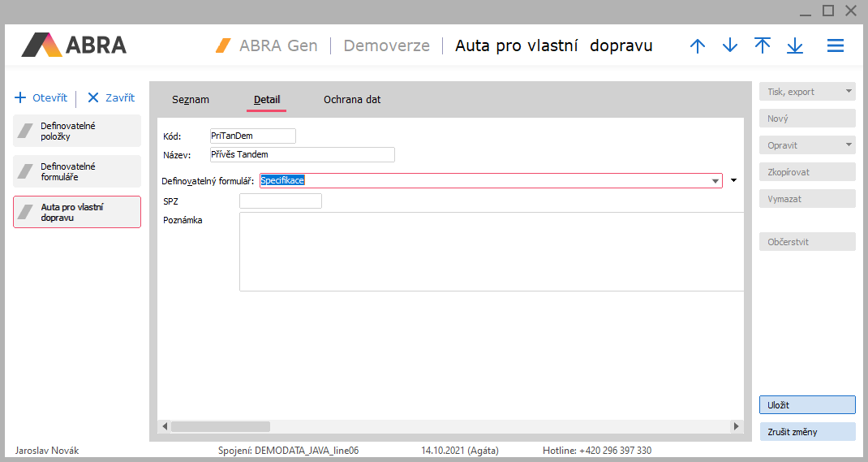Viewport: 868px width, 462px height.
Task: Click the X Zavřít icon
Action: pos(93,98)
